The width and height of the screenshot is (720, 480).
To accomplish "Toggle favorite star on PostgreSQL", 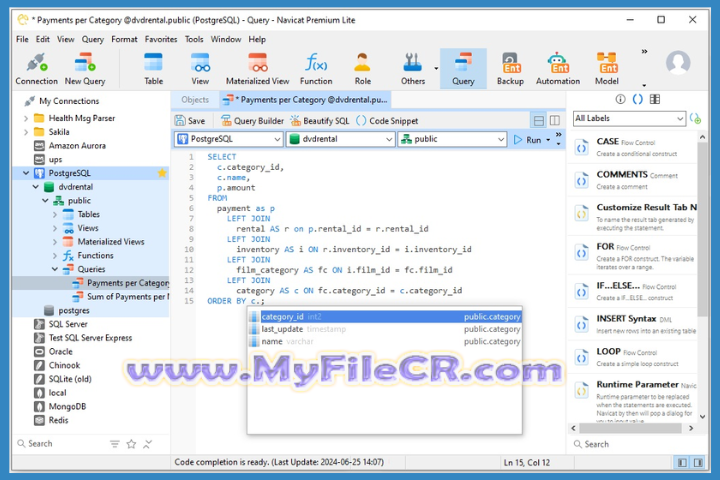I will pyautogui.click(x=162, y=173).
